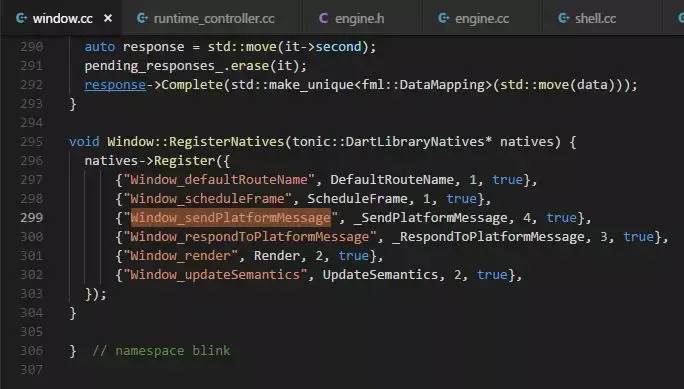Click the highlighted Window_sendPlatformMessage string
684x389 pixels.
coord(231,218)
